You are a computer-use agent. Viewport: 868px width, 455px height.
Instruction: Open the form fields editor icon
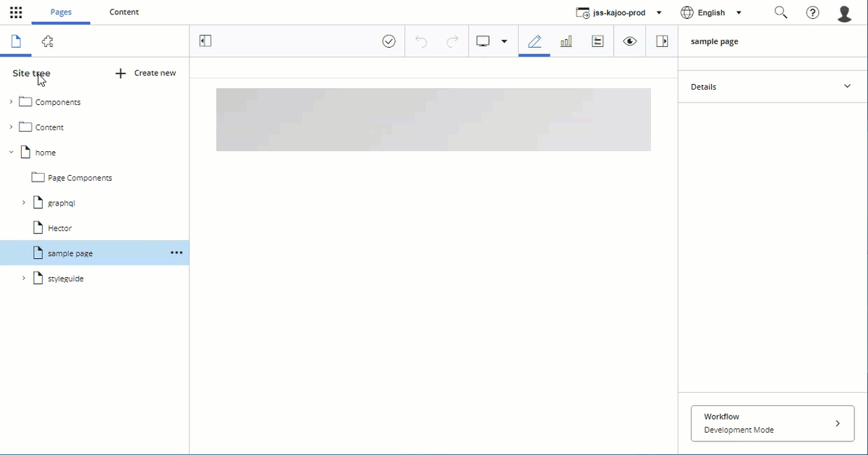pos(597,41)
